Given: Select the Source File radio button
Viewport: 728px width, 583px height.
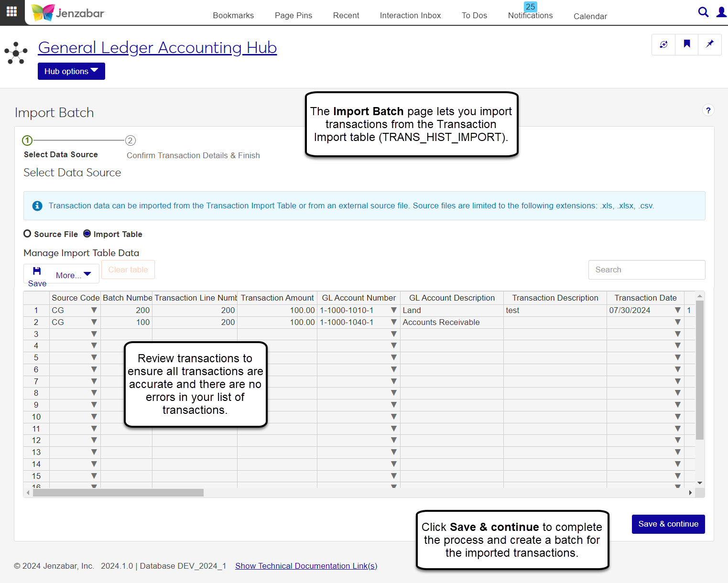Looking at the screenshot, I should coord(27,234).
